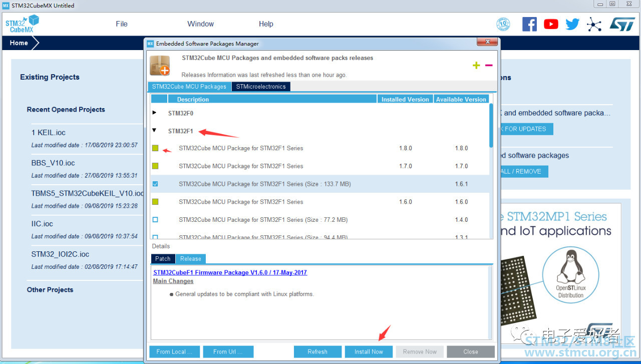The height and width of the screenshot is (364, 641).
Task: Click the Available Version column header
Action: (461, 99)
